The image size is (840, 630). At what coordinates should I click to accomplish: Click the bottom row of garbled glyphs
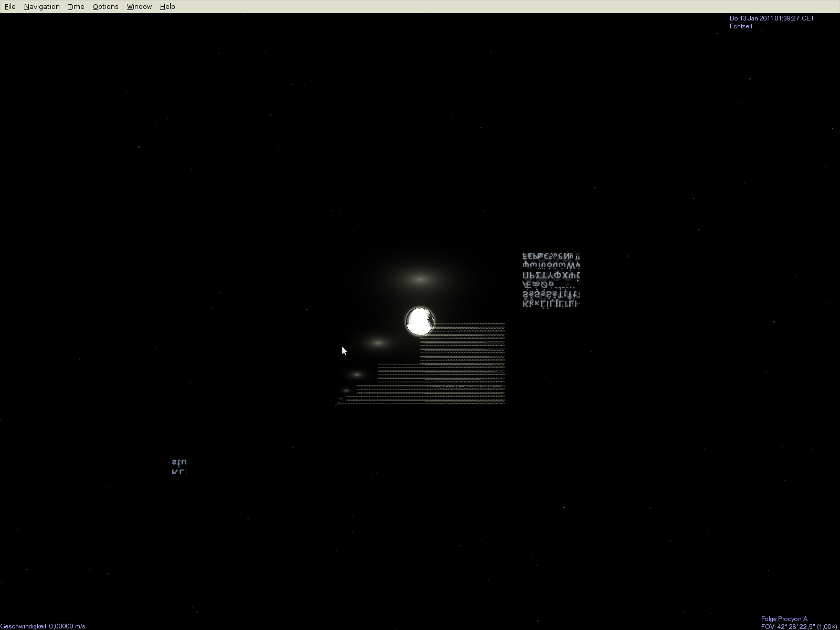pyautogui.click(x=551, y=303)
